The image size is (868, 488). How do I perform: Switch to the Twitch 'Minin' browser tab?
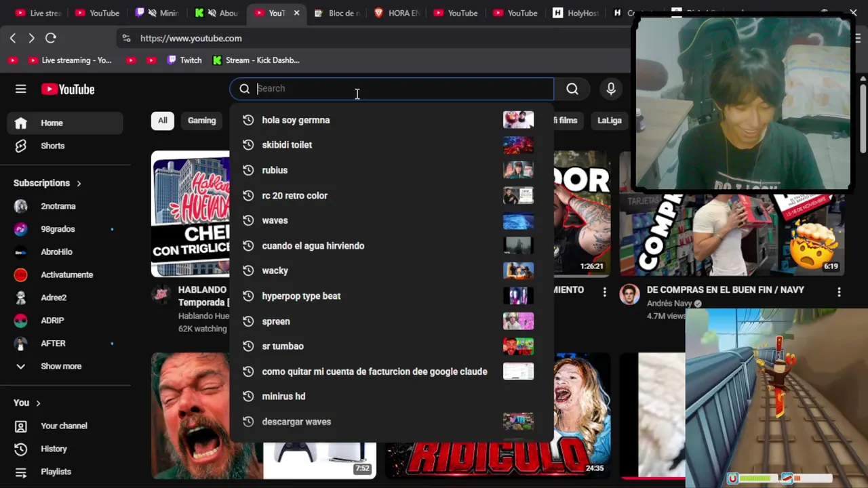[x=157, y=13]
